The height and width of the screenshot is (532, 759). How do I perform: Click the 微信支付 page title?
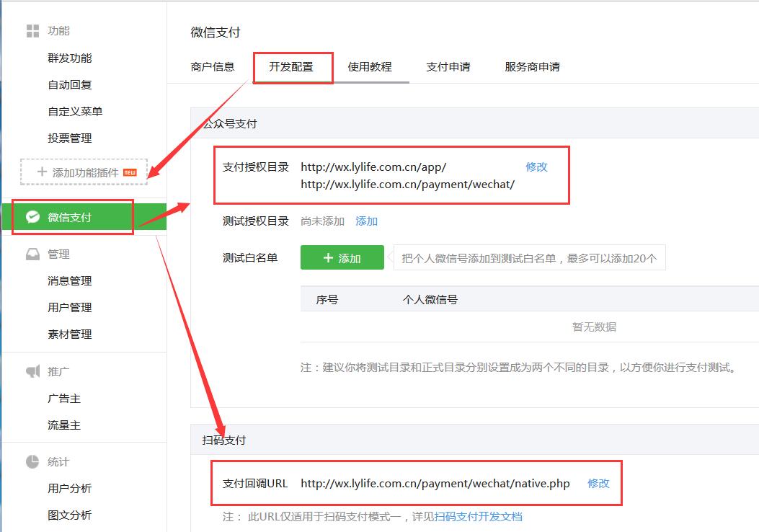pos(216,32)
